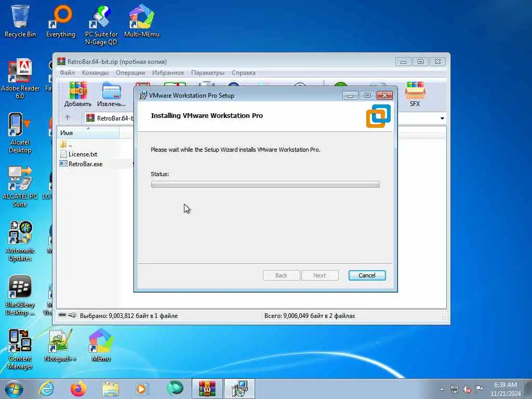Click the installation status progress bar
This screenshot has height=399, width=532.
click(265, 184)
